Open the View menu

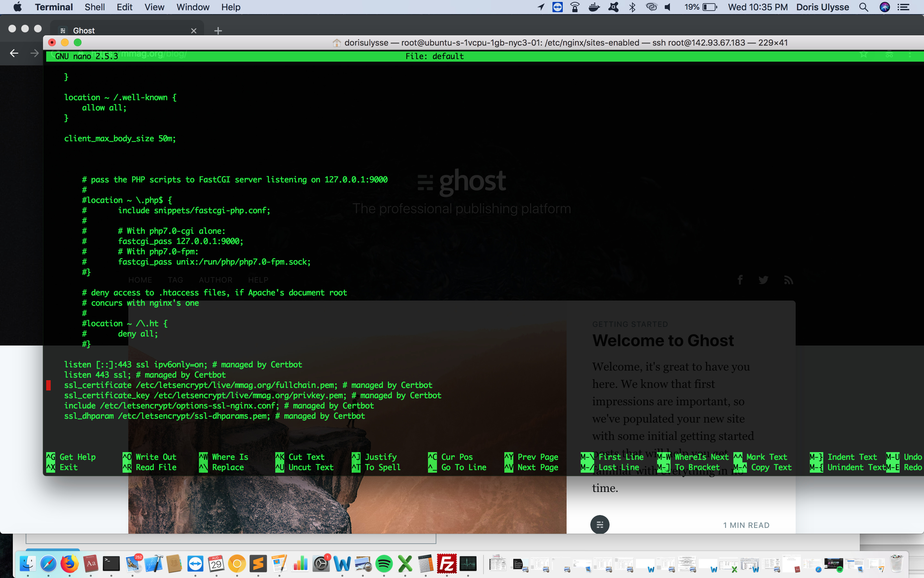(154, 7)
